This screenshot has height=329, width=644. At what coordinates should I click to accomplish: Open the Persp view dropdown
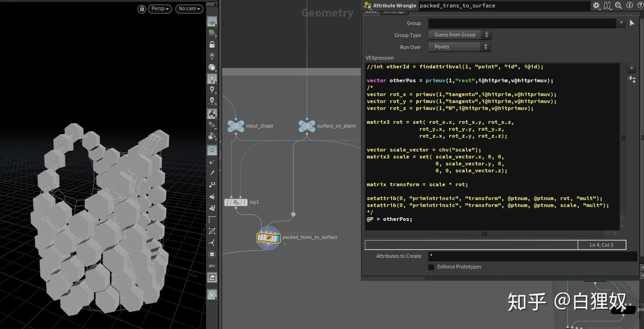tap(160, 9)
